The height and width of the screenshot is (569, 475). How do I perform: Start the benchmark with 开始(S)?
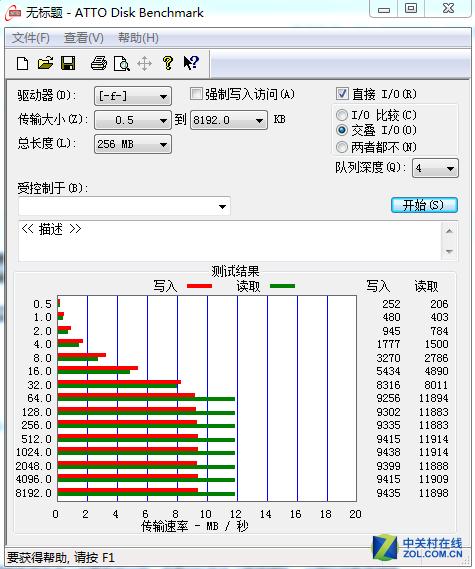coord(424,205)
